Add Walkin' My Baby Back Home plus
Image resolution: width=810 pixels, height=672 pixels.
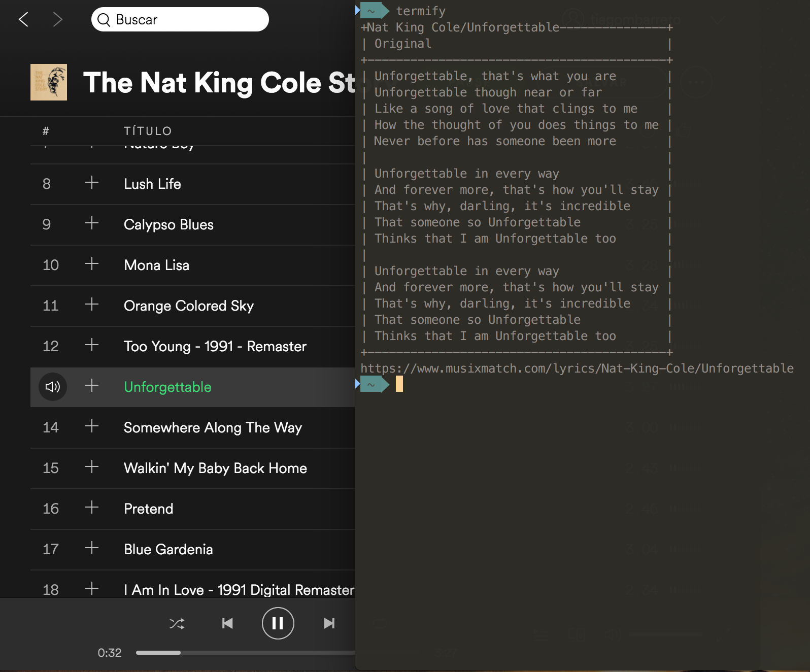point(92,467)
